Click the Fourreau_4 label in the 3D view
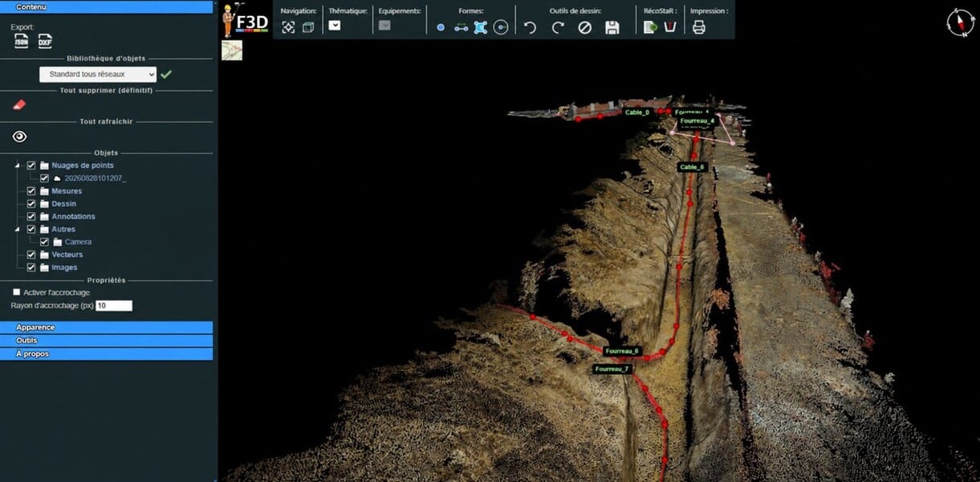 pos(697,121)
